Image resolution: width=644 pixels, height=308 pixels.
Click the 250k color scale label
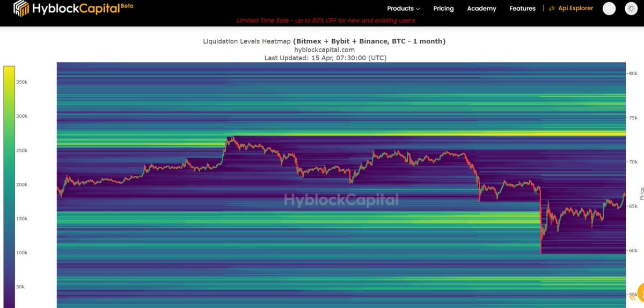[21, 151]
